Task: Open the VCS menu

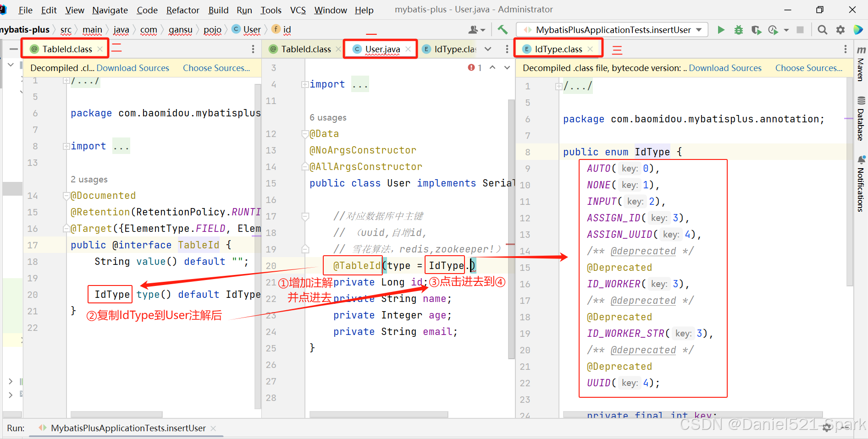Action: tap(298, 10)
